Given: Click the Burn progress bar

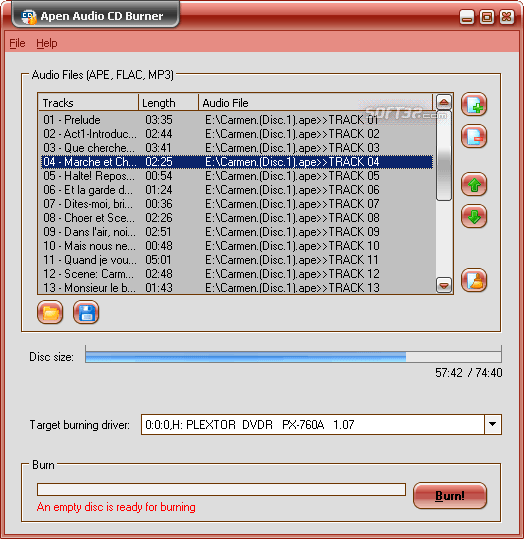Looking at the screenshot, I should [x=221, y=489].
